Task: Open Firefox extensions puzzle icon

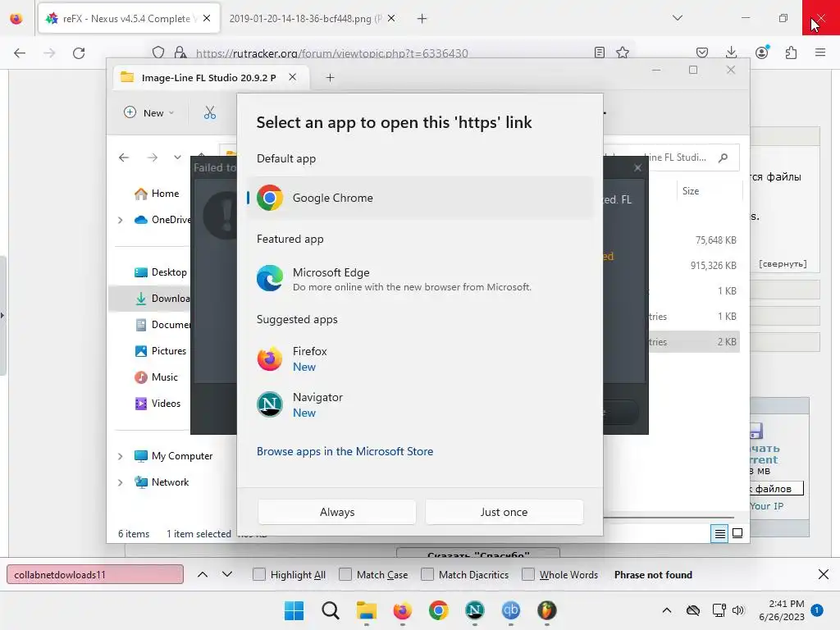Action: [x=791, y=52]
